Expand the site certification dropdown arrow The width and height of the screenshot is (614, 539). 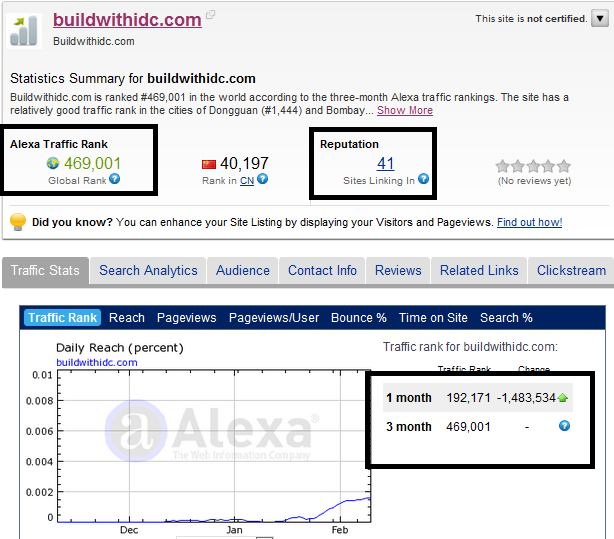click(600, 18)
